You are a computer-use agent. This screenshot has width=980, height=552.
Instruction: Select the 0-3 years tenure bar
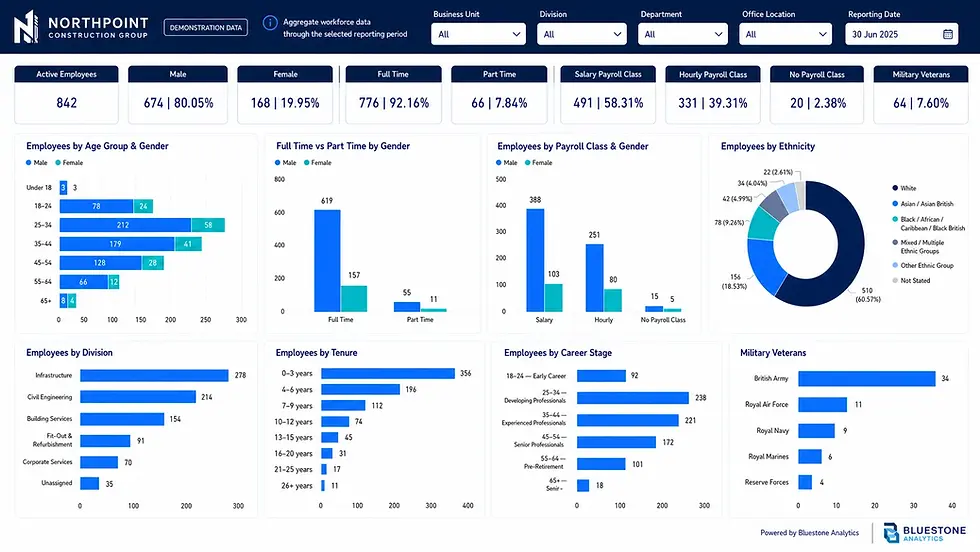[x=388, y=373]
